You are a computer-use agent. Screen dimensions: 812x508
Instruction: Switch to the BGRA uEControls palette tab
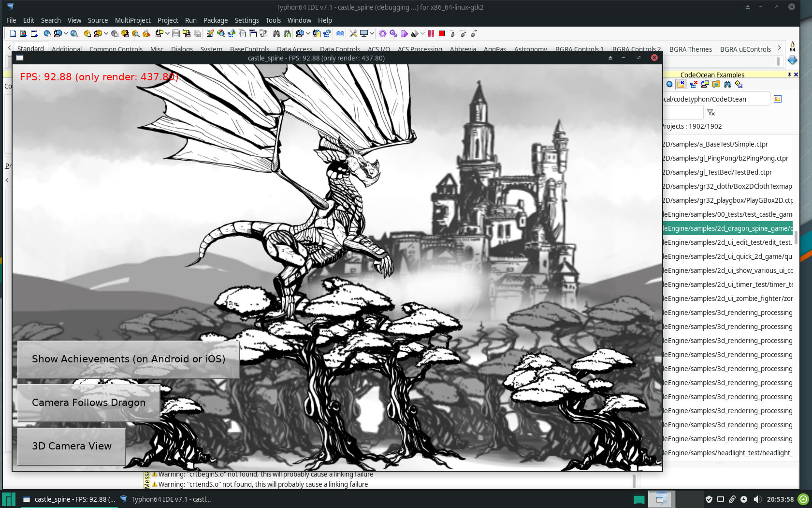click(745, 49)
